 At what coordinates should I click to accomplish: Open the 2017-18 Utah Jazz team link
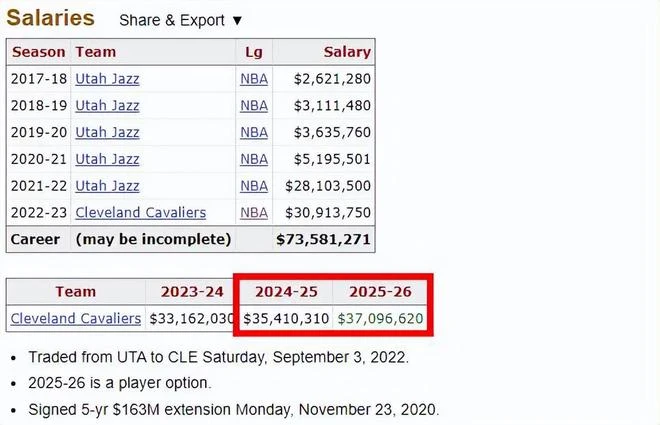pos(107,79)
